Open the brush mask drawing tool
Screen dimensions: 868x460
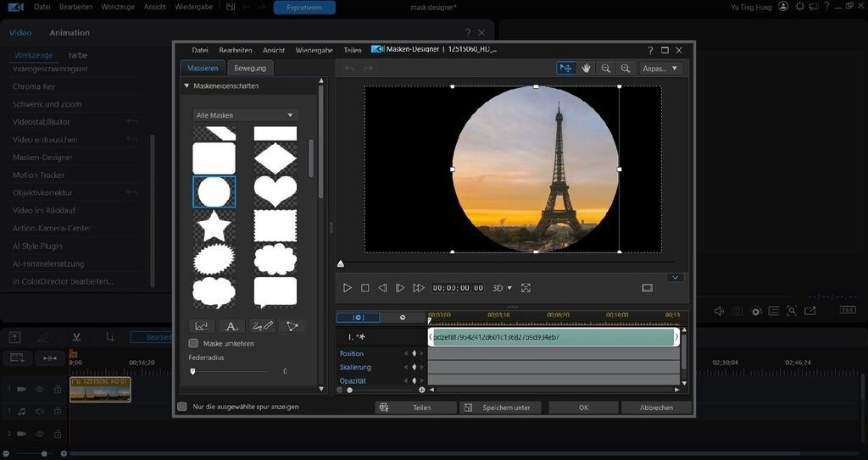click(263, 326)
